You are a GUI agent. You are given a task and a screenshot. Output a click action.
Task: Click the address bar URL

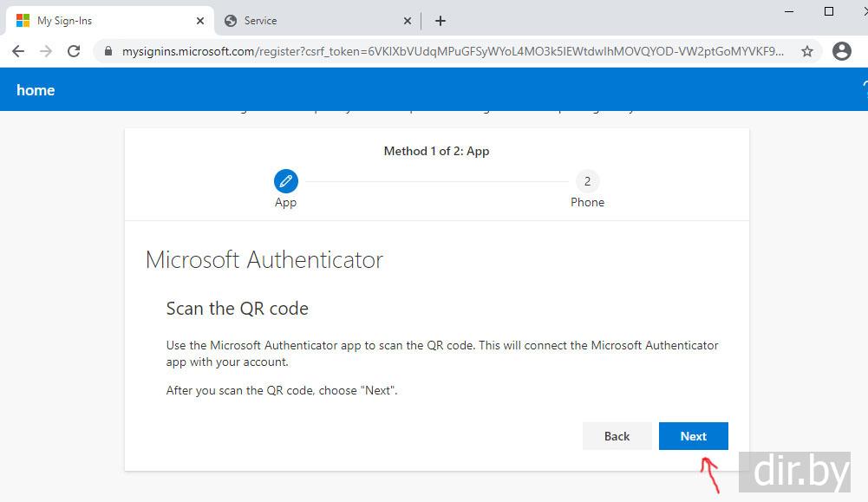point(451,51)
